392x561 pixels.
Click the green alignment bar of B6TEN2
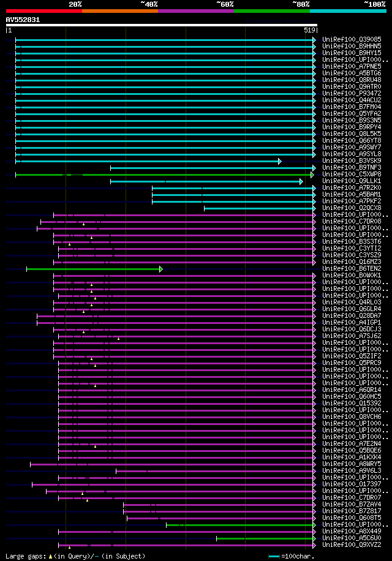[94, 269]
